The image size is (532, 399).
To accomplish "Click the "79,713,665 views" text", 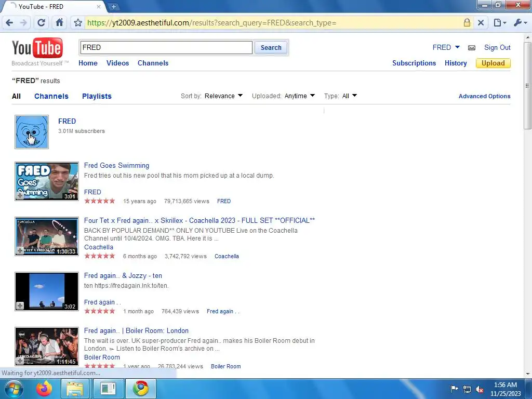I will tap(187, 201).
